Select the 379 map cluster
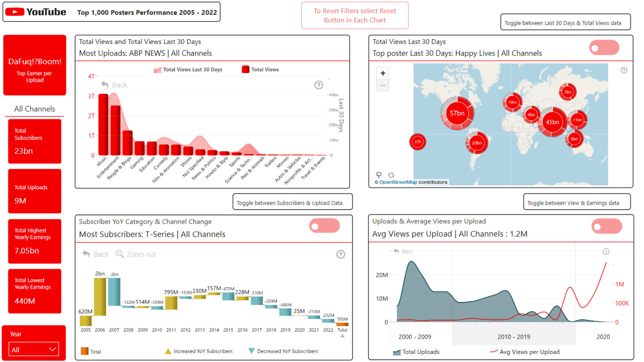This screenshot has height=362, width=644. [x=418, y=142]
